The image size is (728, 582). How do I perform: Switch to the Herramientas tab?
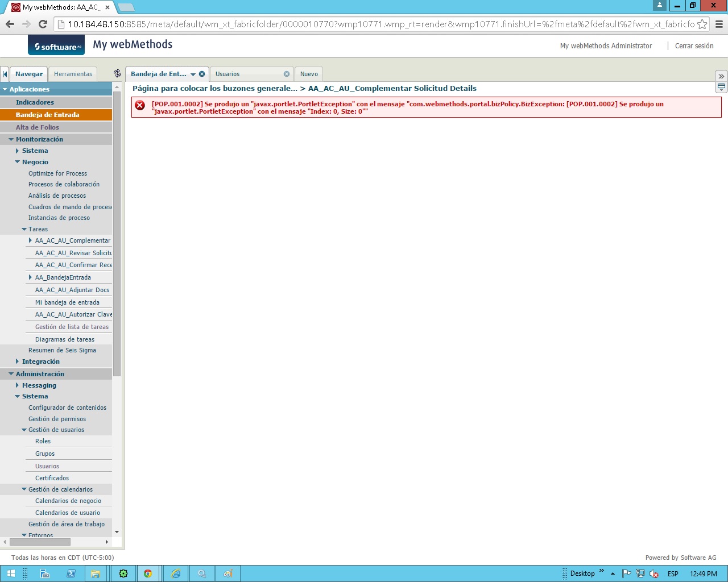tap(73, 74)
